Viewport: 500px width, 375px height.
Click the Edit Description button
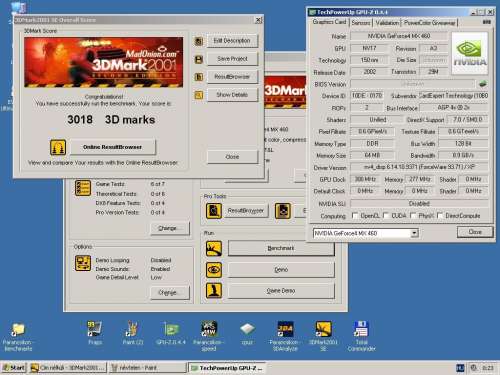click(x=232, y=41)
